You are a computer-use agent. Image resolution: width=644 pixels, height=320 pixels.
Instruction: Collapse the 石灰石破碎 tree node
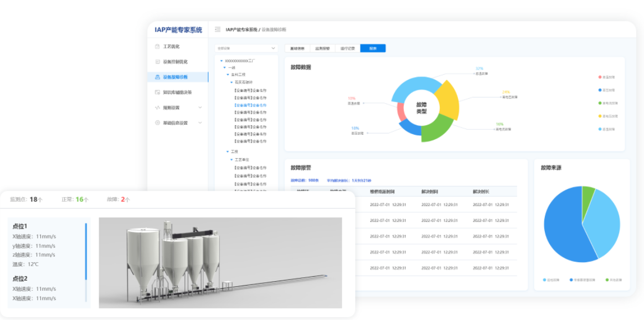tap(231, 82)
